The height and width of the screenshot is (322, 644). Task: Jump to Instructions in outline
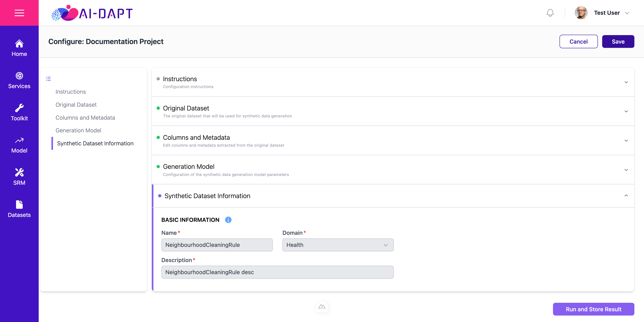click(70, 92)
